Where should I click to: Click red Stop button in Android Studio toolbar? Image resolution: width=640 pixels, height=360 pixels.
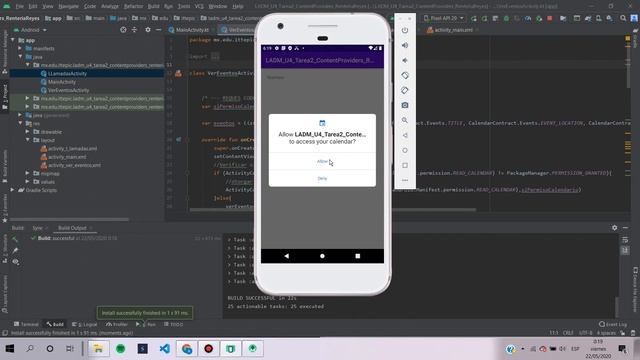tap(549, 18)
